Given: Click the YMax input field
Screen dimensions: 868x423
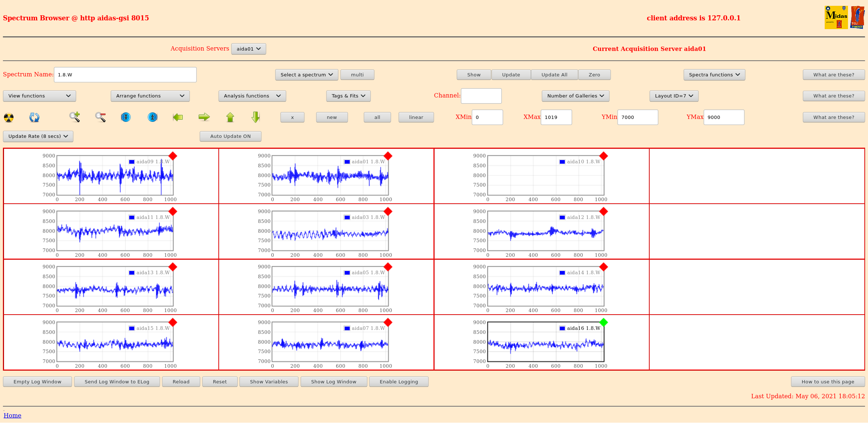Looking at the screenshot, I should point(724,117).
